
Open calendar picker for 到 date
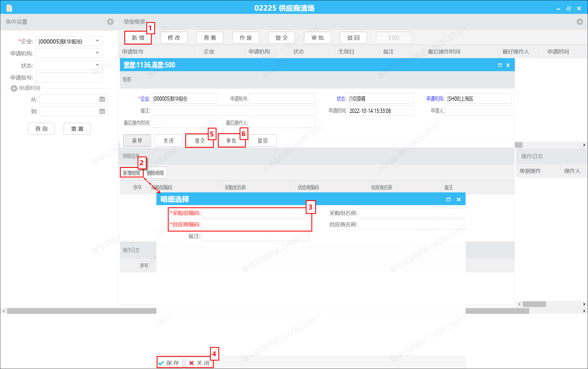(102, 111)
